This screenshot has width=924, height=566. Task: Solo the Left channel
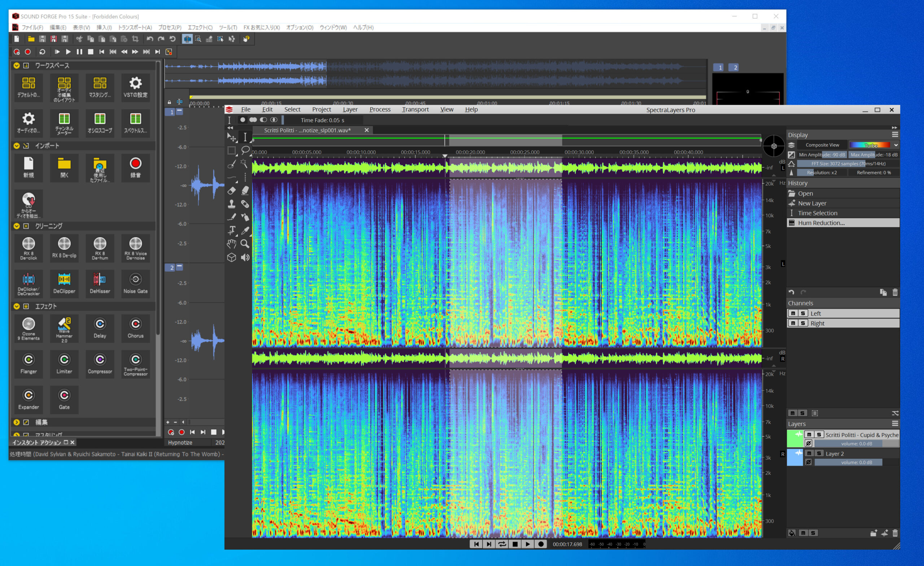pos(802,313)
